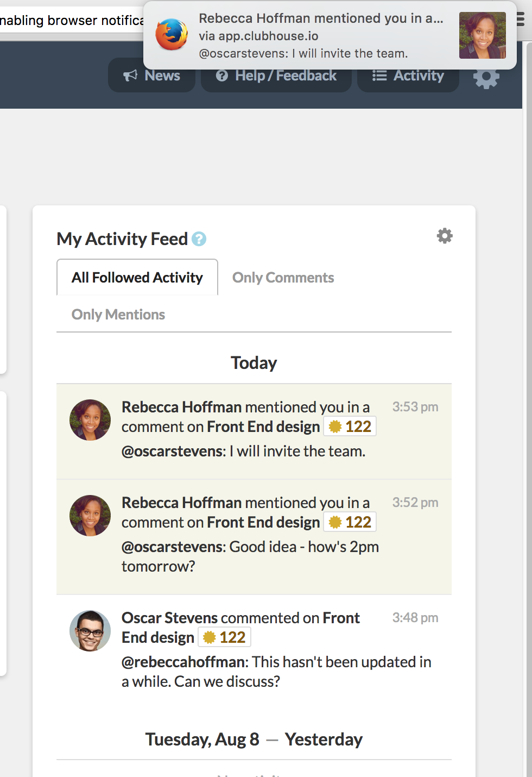
Task: Click help question mark beside My Activity Feed
Action: point(199,239)
